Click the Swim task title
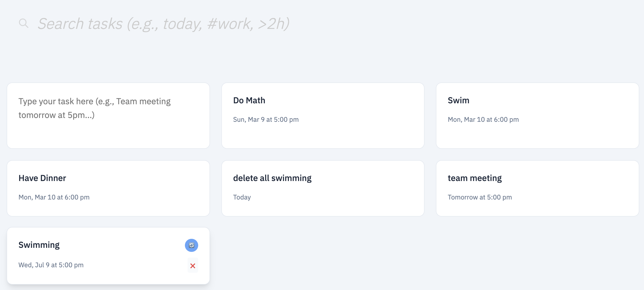 (458, 100)
